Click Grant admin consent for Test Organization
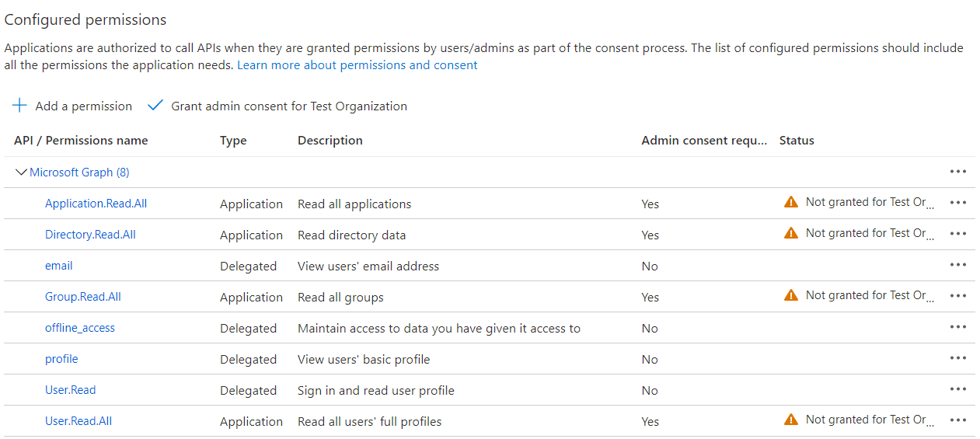Screen dimensions: 980x439 point(277,106)
